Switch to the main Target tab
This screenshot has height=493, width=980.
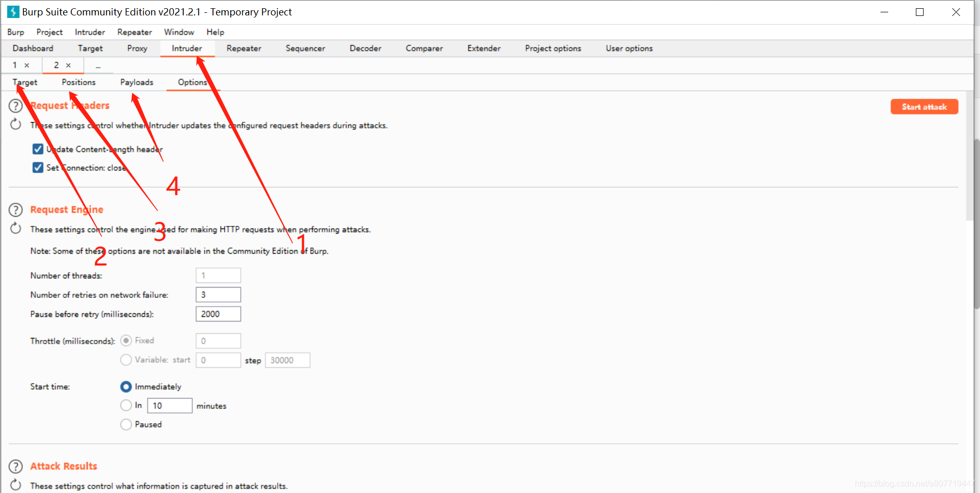pos(90,48)
